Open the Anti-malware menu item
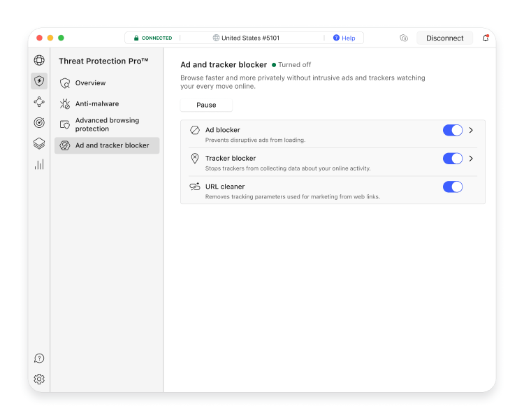Screen dimensions: 524x420 107,103
